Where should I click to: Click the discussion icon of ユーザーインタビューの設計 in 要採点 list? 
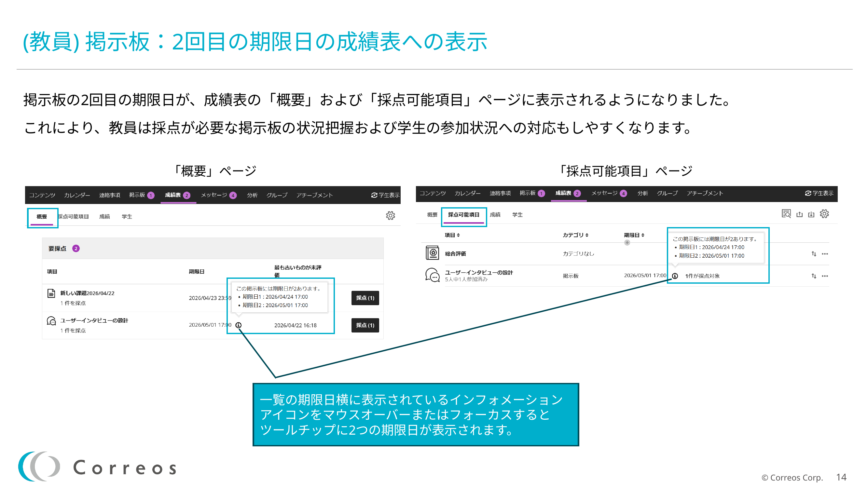(x=51, y=321)
